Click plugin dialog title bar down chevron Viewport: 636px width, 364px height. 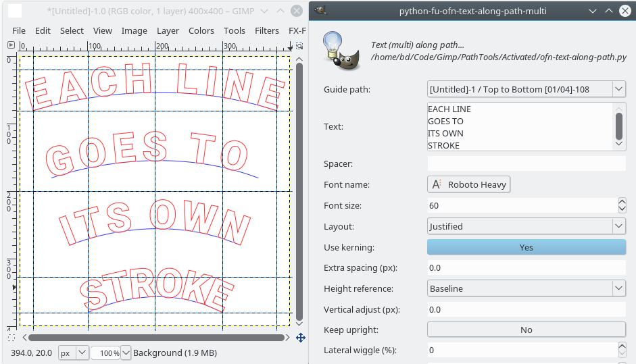pos(593,11)
